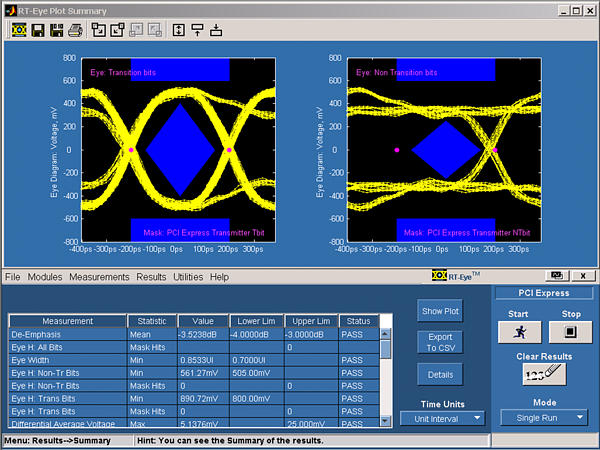600x450 pixels.
Task: Start the measurement with the running man button
Action: click(520, 332)
